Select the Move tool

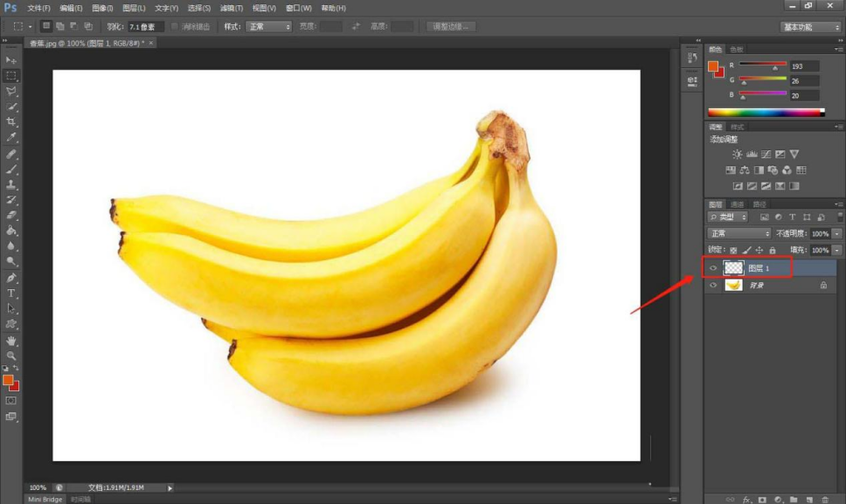[x=11, y=59]
